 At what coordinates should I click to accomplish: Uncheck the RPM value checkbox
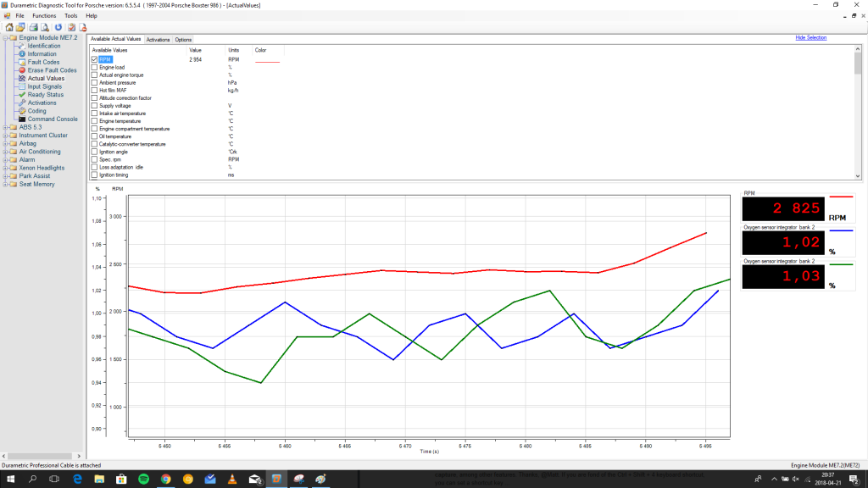[94, 59]
